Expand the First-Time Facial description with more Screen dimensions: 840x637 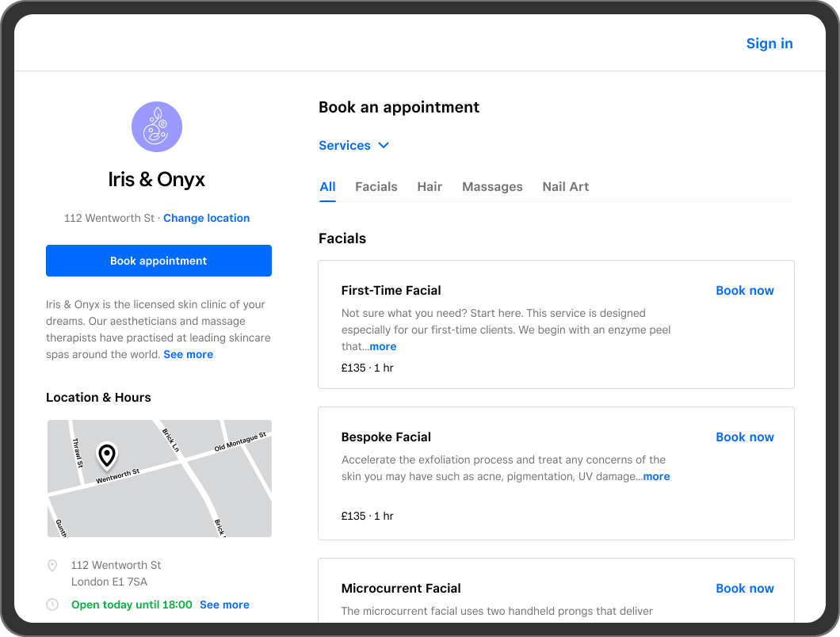click(383, 346)
